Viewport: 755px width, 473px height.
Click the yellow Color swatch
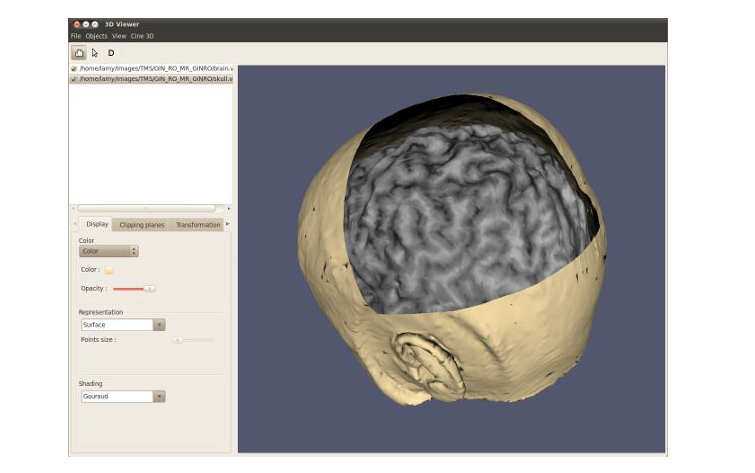coord(109,270)
